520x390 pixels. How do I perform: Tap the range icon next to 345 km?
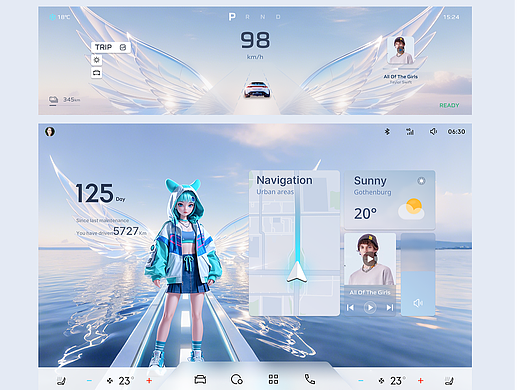click(53, 100)
